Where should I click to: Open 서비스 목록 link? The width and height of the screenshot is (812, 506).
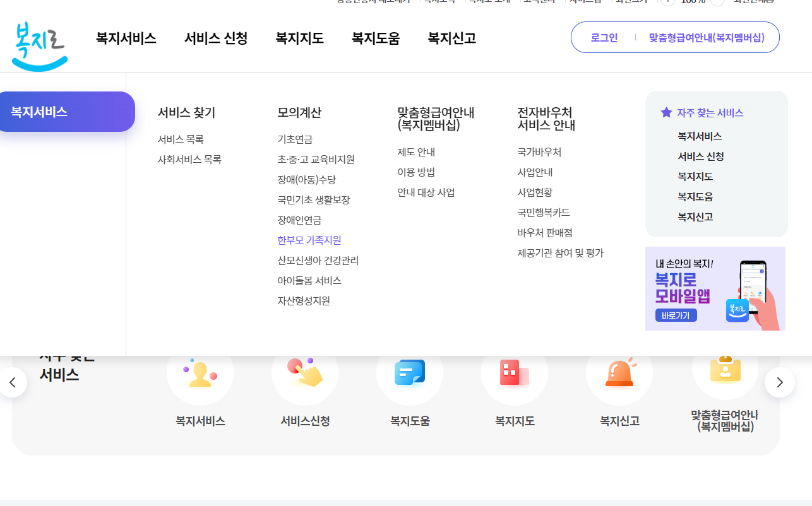(x=181, y=139)
